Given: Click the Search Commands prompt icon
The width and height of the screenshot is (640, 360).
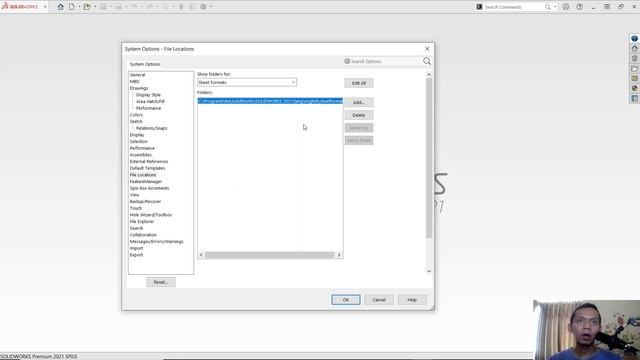Looking at the screenshot, I should 480,7.
